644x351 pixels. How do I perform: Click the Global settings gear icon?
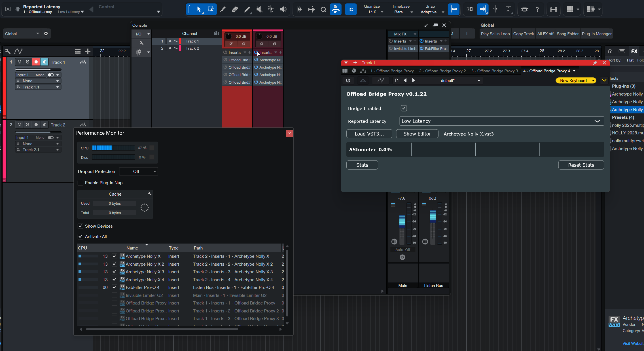(46, 34)
